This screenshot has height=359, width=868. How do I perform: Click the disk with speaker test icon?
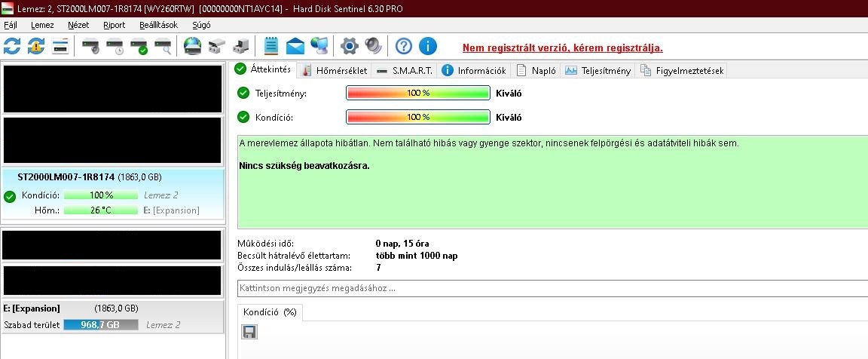[90, 46]
